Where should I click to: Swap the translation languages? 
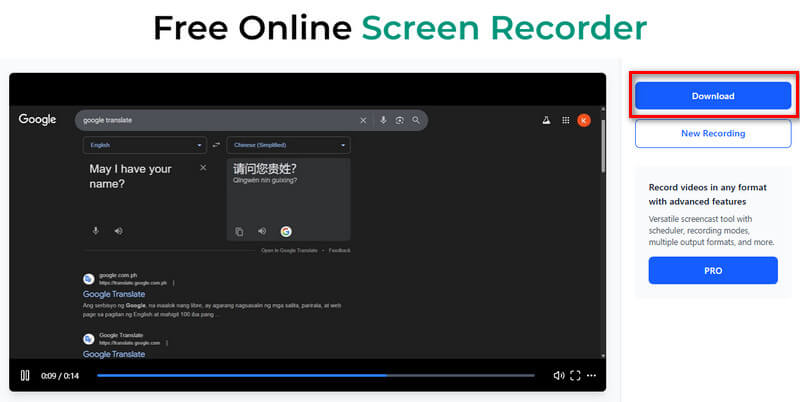(x=217, y=145)
